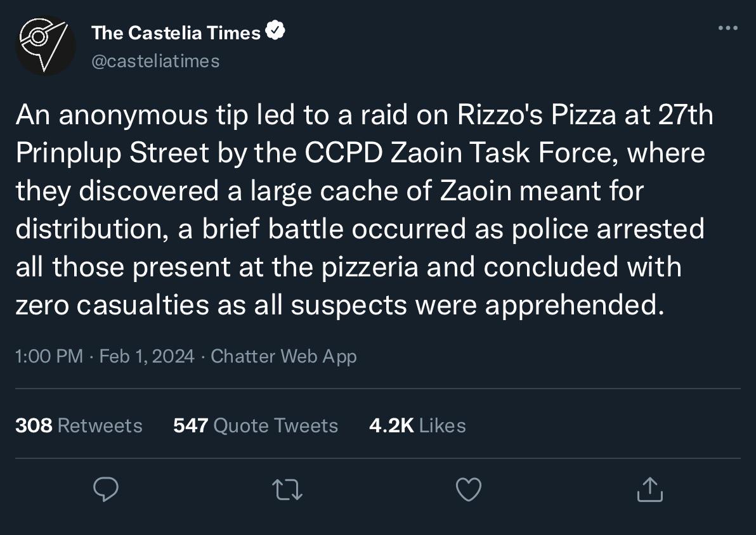Image resolution: width=756 pixels, height=535 pixels.
Task: Open the @casteliatimes handle link
Action: tap(155, 61)
